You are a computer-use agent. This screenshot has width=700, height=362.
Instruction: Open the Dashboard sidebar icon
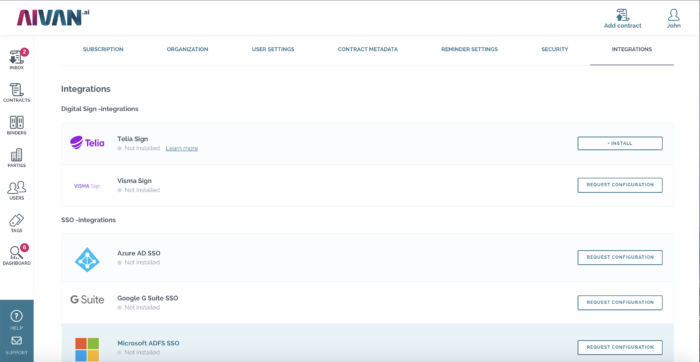17,255
